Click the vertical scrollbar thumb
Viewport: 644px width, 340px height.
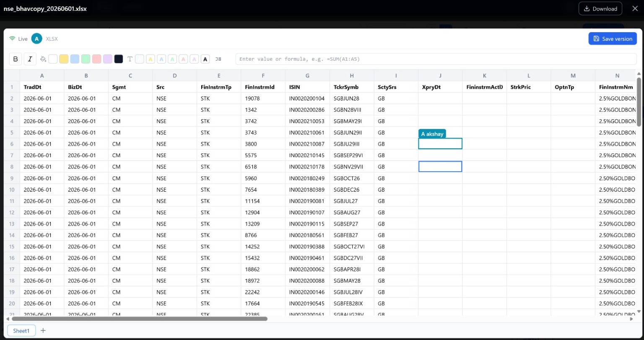[x=639, y=102]
